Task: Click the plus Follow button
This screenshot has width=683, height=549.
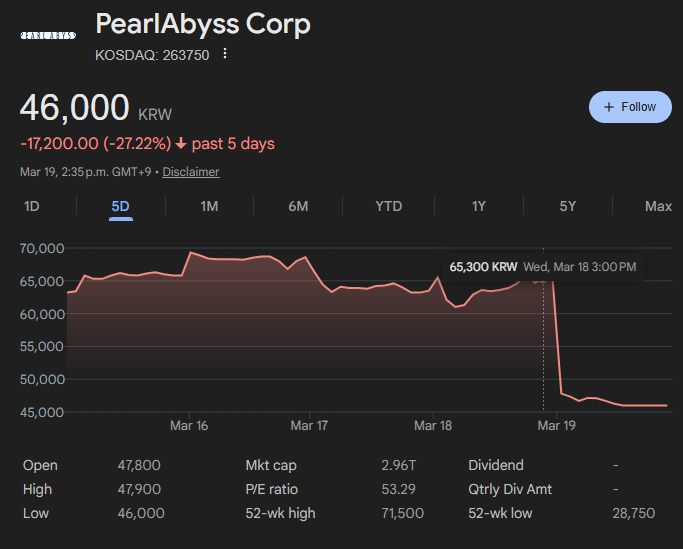Action: [630, 107]
